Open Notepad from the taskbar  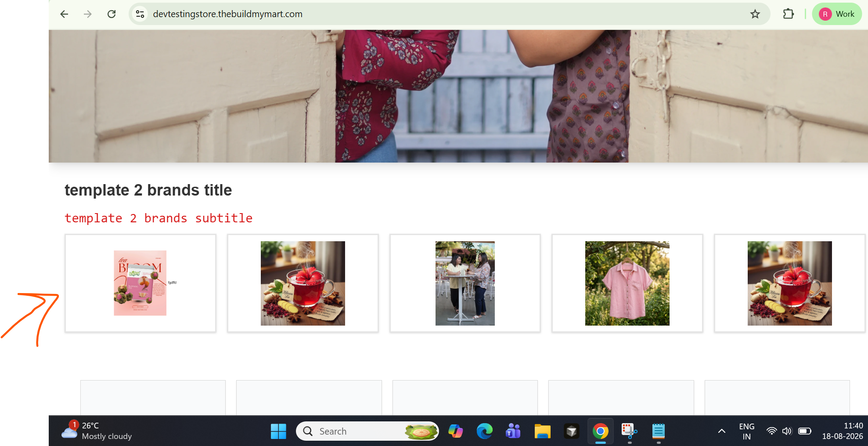point(658,431)
